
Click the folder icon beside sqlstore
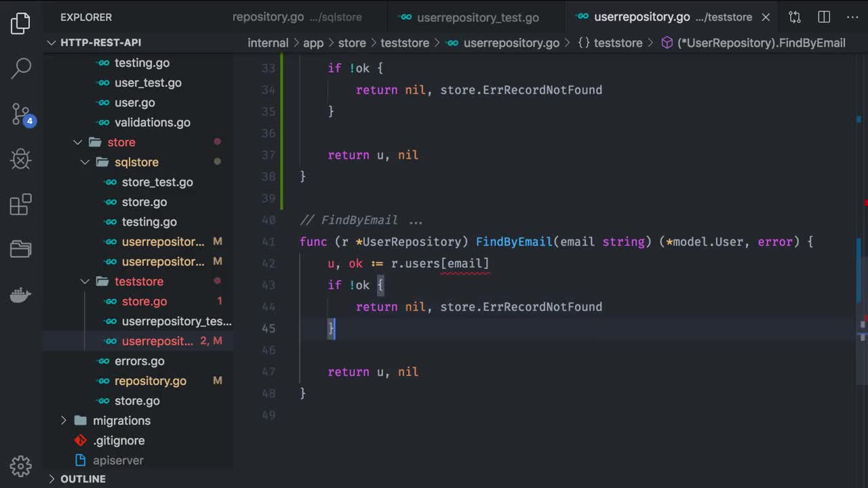click(x=102, y=162)
